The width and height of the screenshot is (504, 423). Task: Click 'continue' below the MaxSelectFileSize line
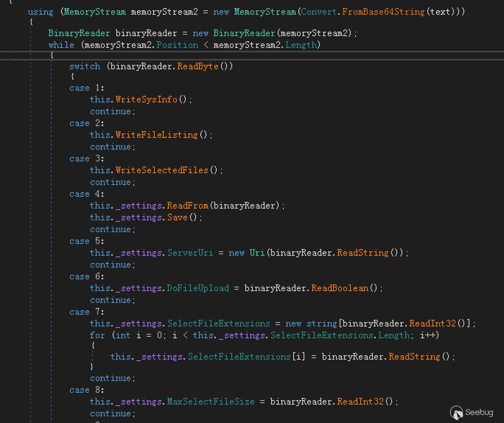111,413
